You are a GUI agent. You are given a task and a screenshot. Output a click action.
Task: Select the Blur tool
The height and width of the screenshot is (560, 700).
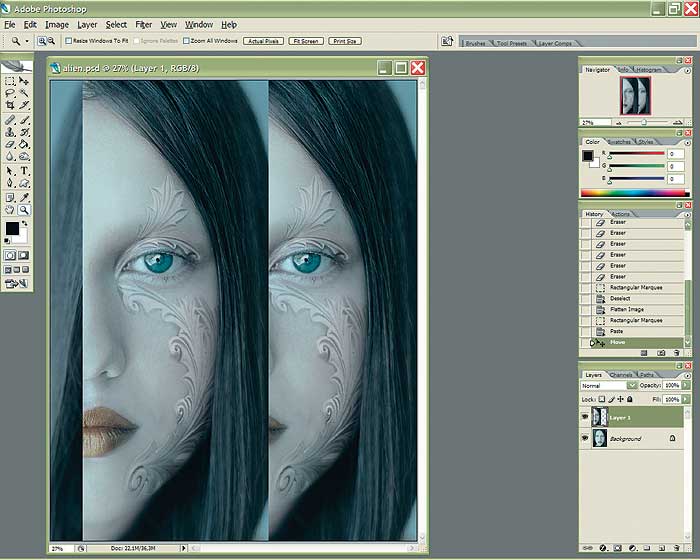(x=10, y=156)
